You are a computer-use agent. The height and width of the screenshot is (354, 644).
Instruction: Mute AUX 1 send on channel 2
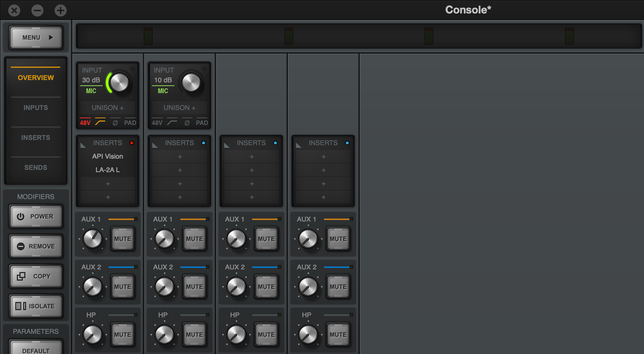[x=195, y=239]
